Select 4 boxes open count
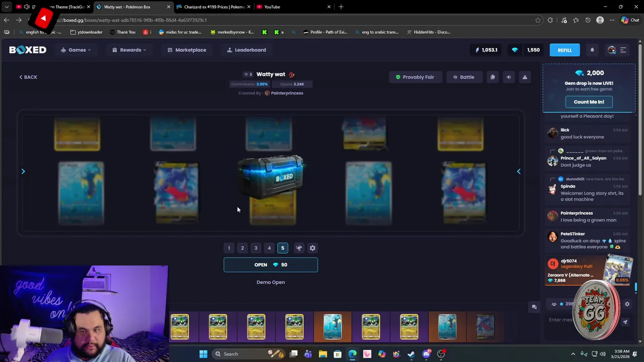 pos(269,248)
